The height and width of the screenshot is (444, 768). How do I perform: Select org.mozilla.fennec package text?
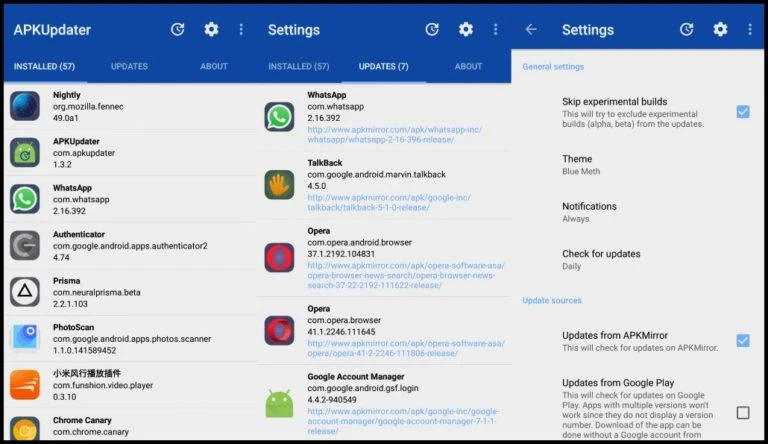point(88,106)
